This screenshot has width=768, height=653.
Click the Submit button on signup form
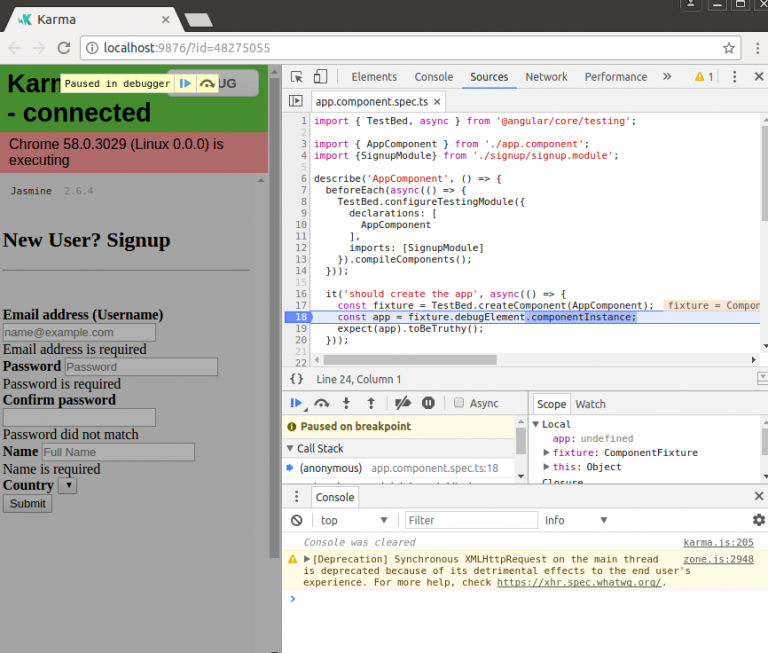(x=28, y=503)
